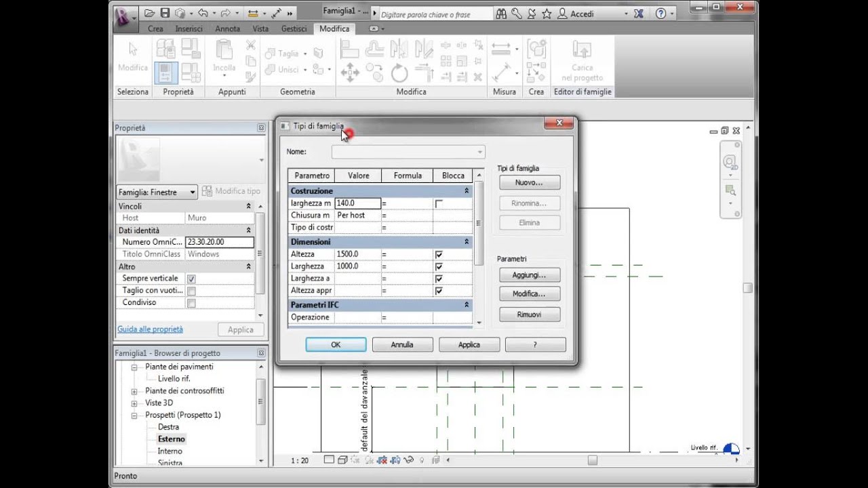Image resolution: width=868 pixels, height=488 pixels.
Task: Uncheck Sempre verticale checkbox
Action: [x=191, y=279]
